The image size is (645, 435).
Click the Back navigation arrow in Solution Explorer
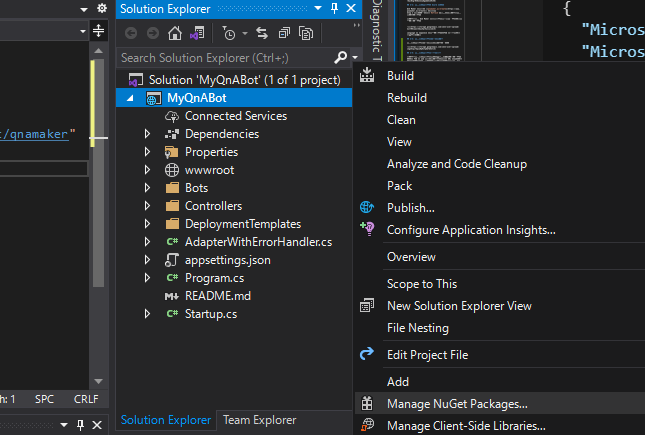point(131,33)
